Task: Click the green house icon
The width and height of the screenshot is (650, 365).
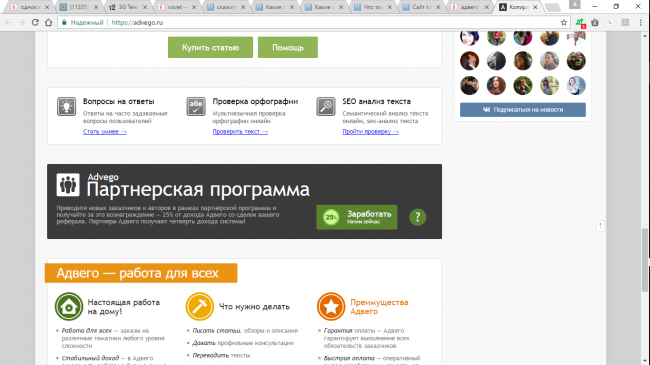Action: pos(69,307)
